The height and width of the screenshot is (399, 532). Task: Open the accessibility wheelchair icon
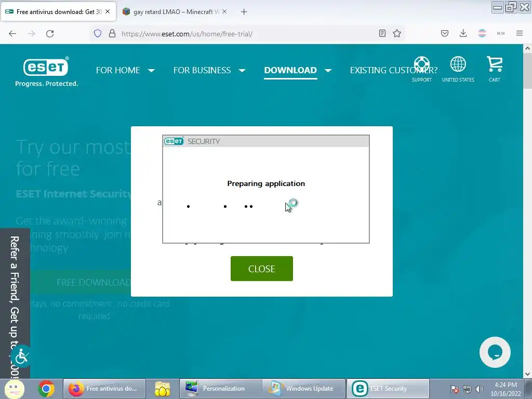pos(22,356)
